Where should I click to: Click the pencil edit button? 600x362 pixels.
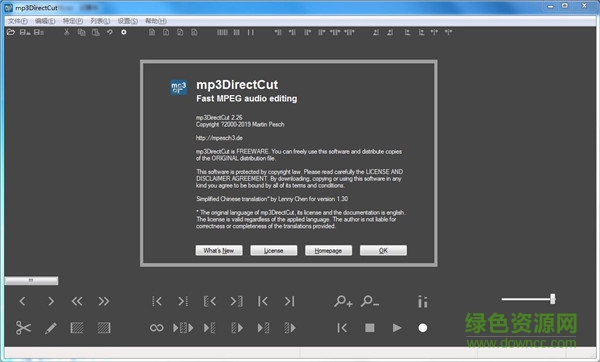(x=51, y=328)
